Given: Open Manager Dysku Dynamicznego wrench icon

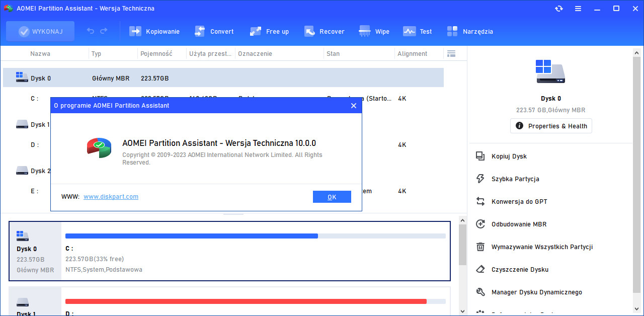Looking at the screenshot, I should tap(480, 292).
